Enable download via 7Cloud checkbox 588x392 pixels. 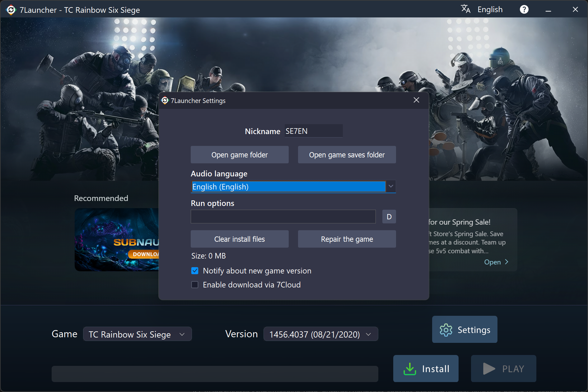pyautogui.click(x=195, y=285)
